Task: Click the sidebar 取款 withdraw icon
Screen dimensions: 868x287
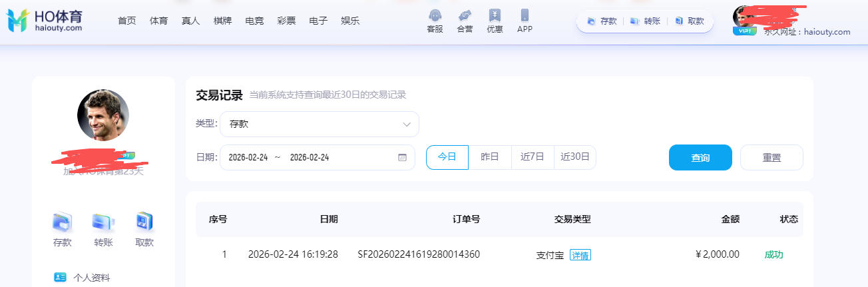Action: [144, 222]
